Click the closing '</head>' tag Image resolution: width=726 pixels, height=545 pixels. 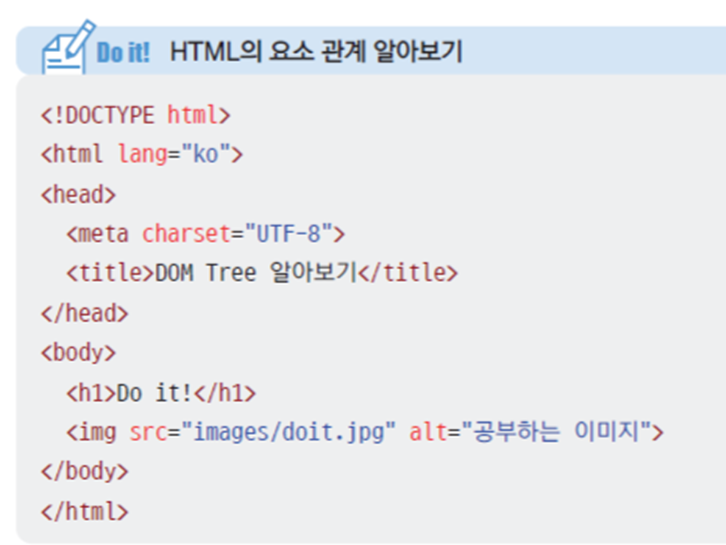[x=85, y=313]
